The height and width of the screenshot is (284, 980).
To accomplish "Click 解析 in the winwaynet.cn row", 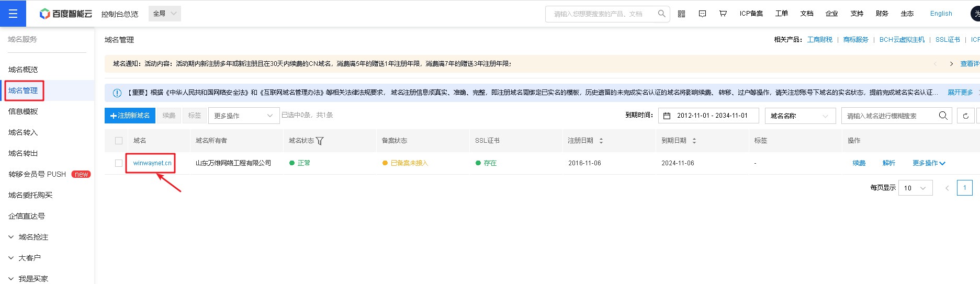I will (x=889, y=163).
